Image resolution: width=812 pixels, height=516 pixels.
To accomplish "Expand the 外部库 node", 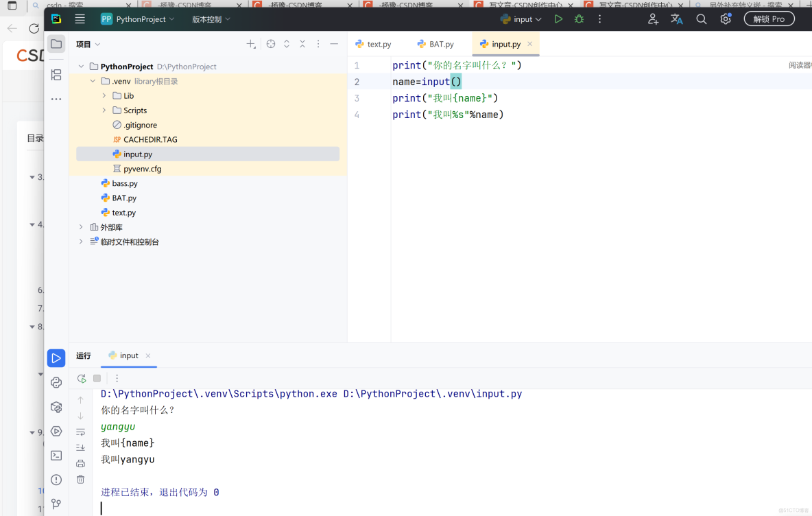I will click(x=81, y=226).
